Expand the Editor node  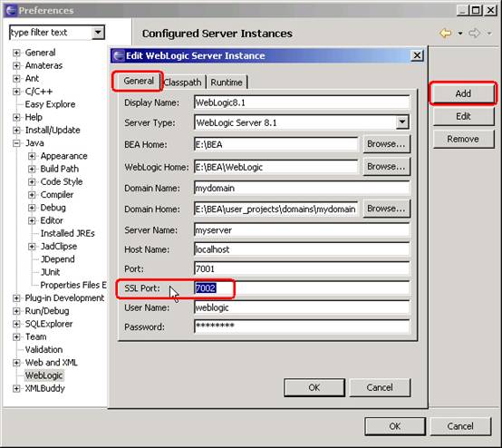pyautogui.click(x=32, y=220)
